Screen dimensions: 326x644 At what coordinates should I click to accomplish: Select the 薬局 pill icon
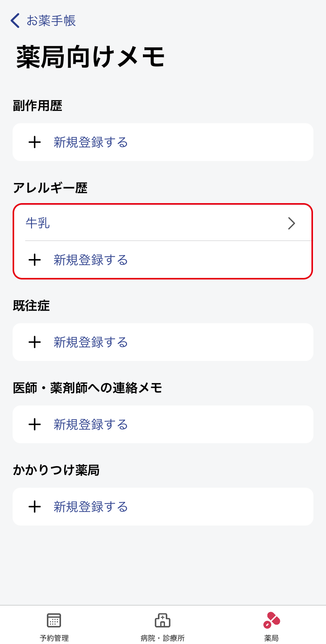272,620
